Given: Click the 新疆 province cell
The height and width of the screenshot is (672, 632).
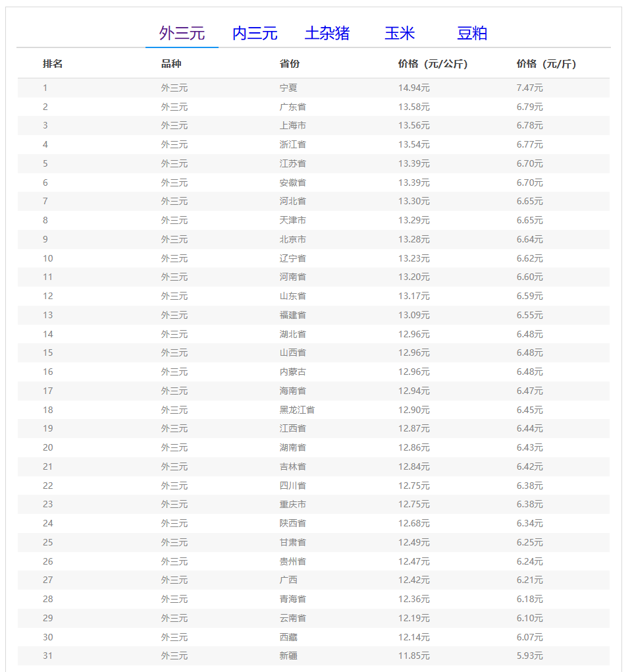Looking at the screenshot, I should tap(288, 656).
